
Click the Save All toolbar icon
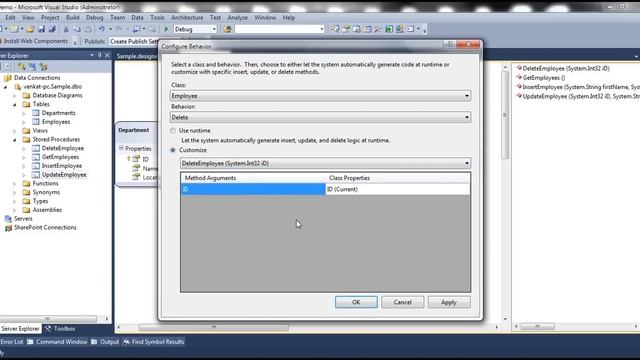pos(52,29)
